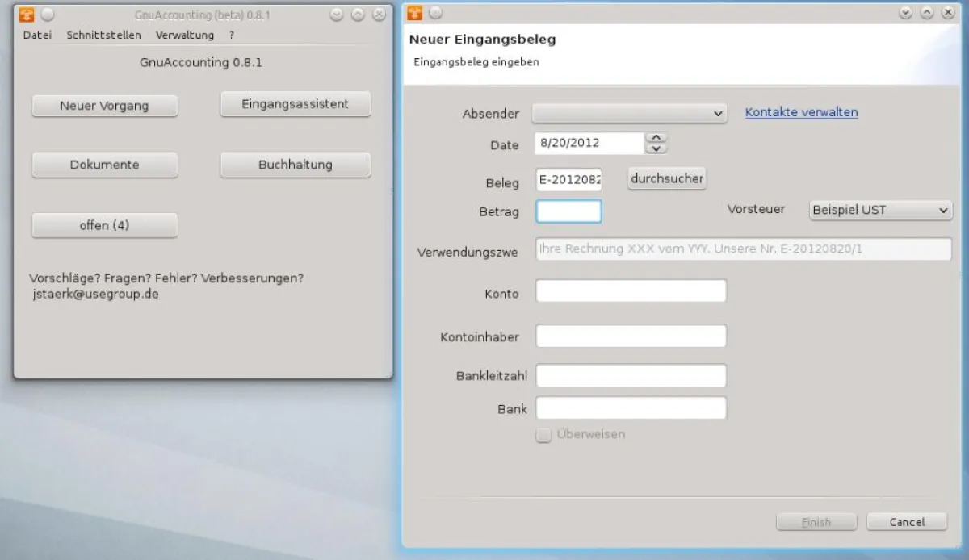Viewport: 969px width, 560px height.
Task: Expand the Vorsteuer Beispiel UST dropdown
Action: 880,210
